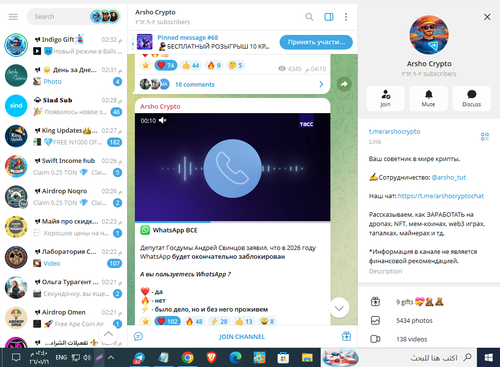
Task: Forward the post with share arrow
Action: tap(344, 84)
